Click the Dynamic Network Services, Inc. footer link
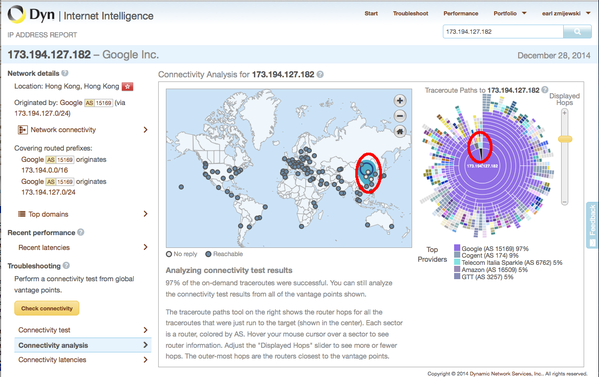The image size is (599, 377). (506, 374)
